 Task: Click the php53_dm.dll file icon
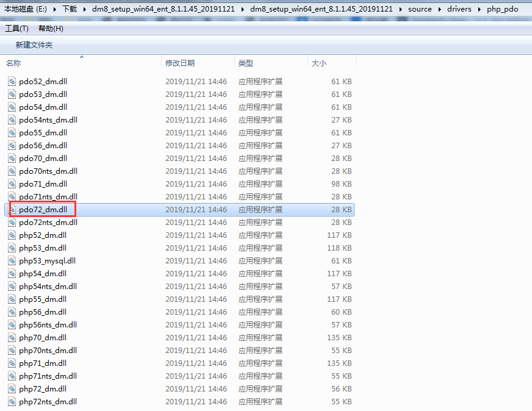(x=12, y=248)
